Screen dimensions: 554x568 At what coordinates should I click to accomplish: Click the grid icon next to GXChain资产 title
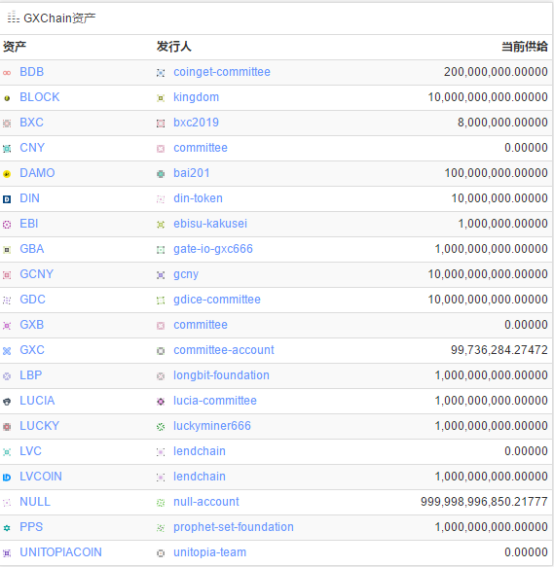point(13,17)
